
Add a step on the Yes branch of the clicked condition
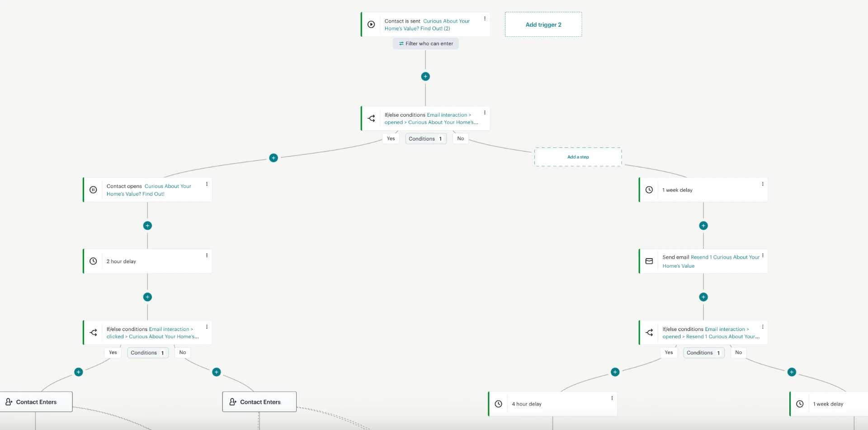coord(79,372)
